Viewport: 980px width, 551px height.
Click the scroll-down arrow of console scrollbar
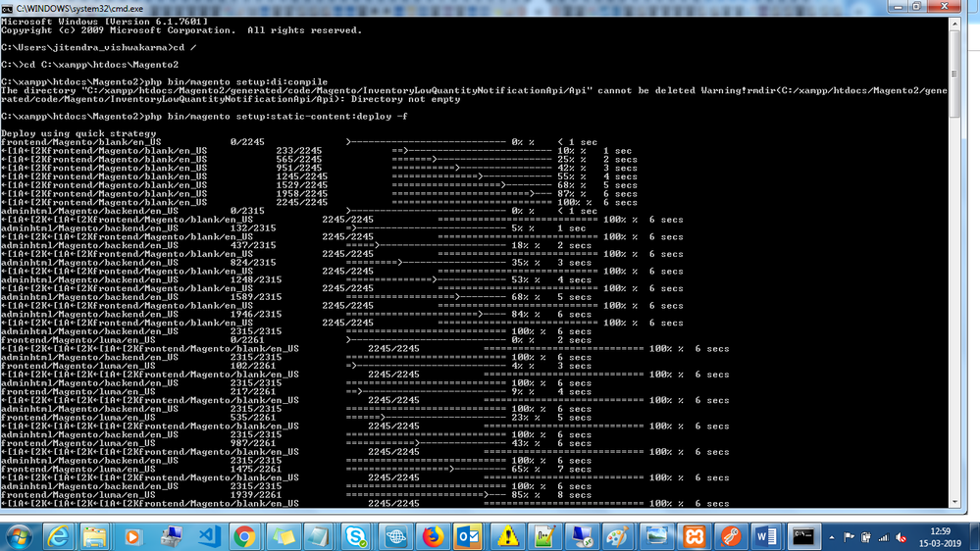click(x=954, y=502)
